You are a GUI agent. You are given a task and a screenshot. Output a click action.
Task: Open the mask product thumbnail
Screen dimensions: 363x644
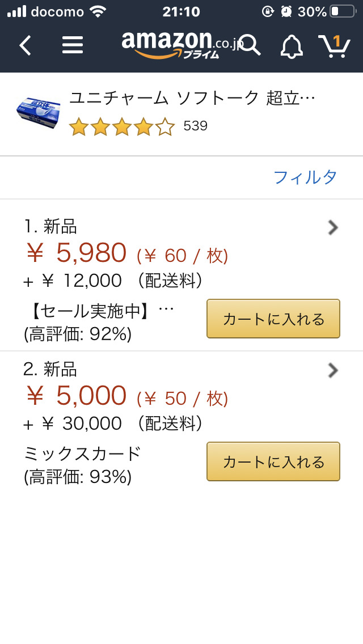point(38,112)
